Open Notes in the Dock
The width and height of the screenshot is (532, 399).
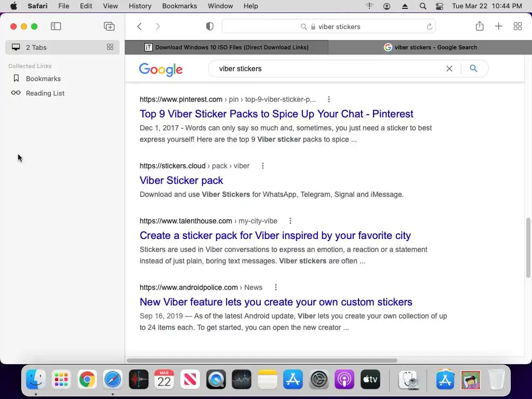(268, 379)
